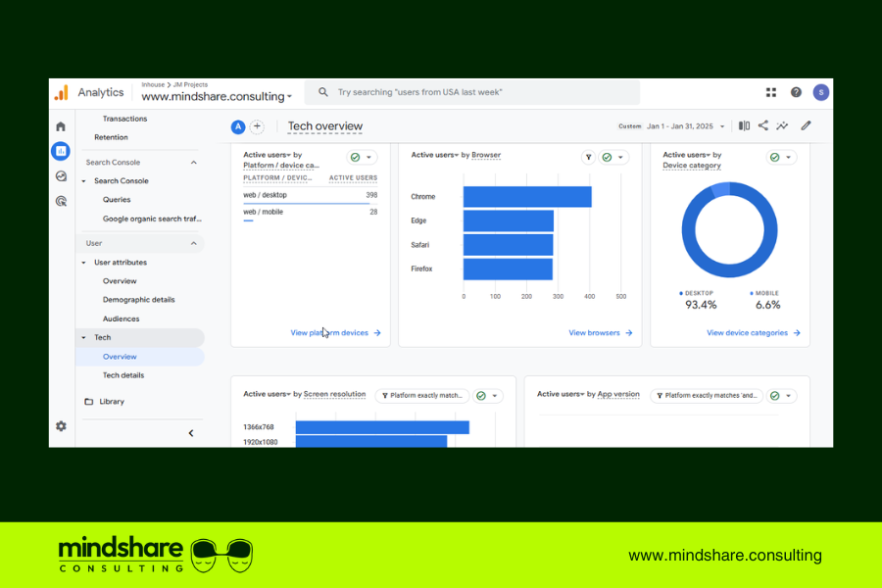Image resolution: width=882 pixels, height=588 pixels.
Task: Click the search field 'Try searching'
Action: (472, 92)
